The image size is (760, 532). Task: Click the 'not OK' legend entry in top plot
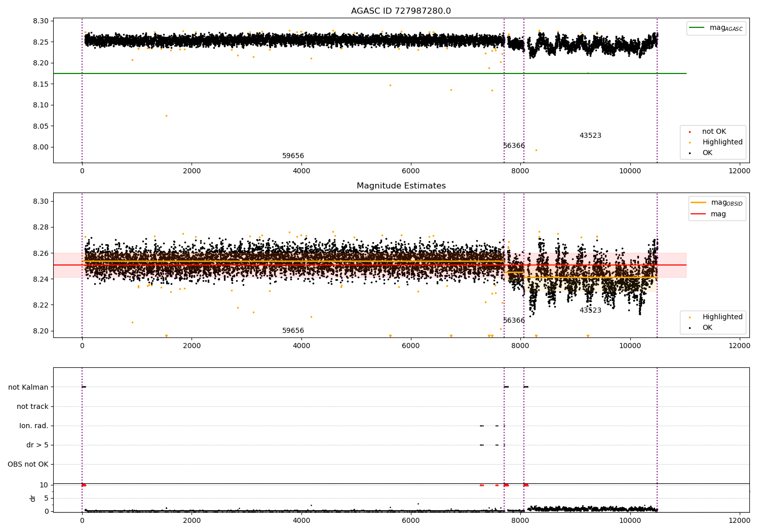[x=714, y=132]
